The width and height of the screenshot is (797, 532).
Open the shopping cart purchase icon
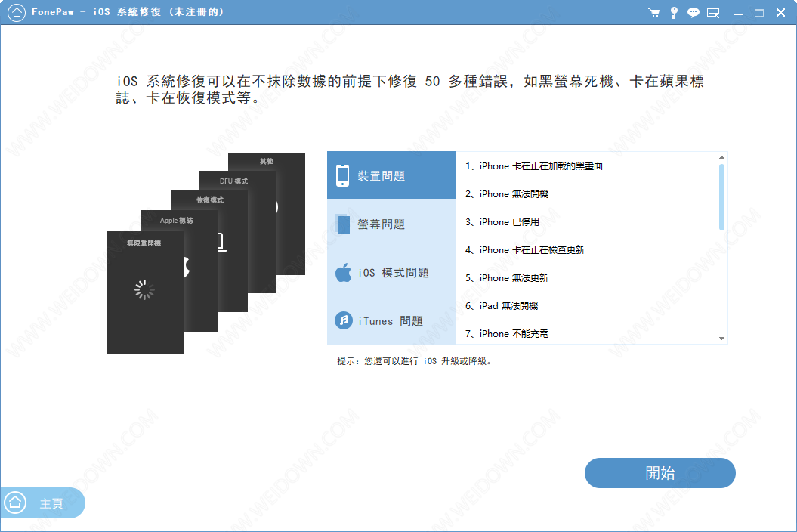click(x=653, y=13)
